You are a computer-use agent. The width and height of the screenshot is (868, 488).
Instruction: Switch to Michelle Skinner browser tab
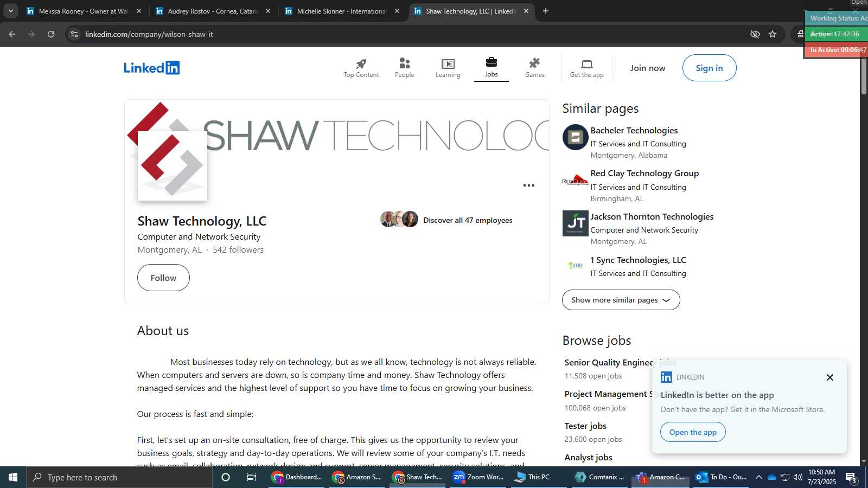[342, 11]
